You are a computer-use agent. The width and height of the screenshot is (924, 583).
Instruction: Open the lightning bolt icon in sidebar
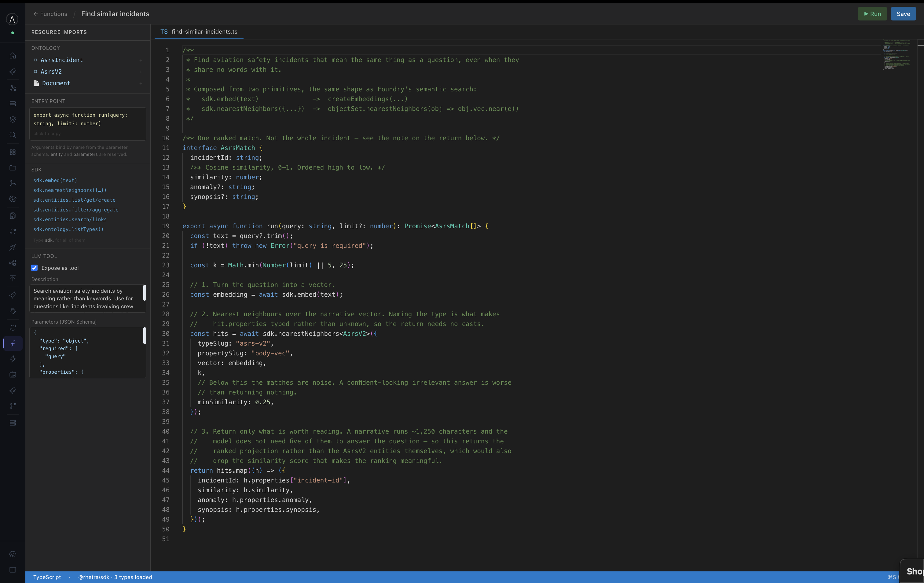click(13, 359)
